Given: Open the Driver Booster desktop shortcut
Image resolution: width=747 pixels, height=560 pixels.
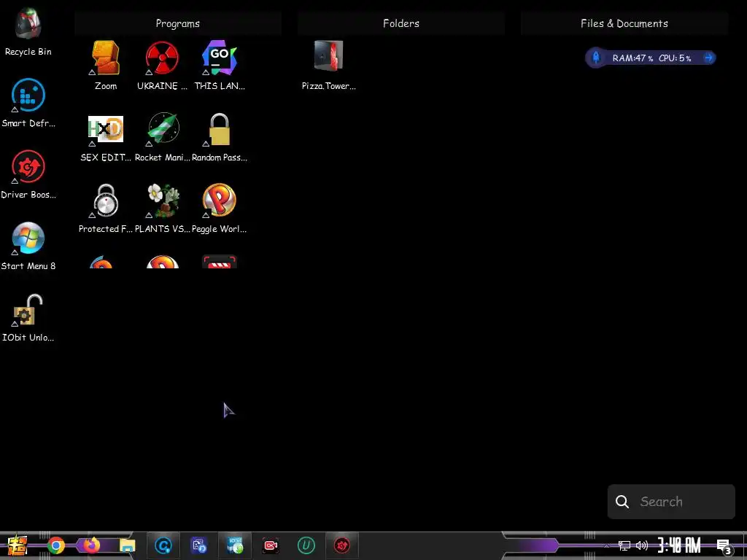Looking at the screenshot, I should [28, 167].
